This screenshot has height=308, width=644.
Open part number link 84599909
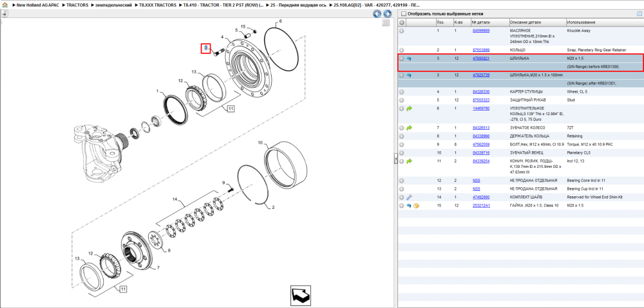tap(481, 31)
